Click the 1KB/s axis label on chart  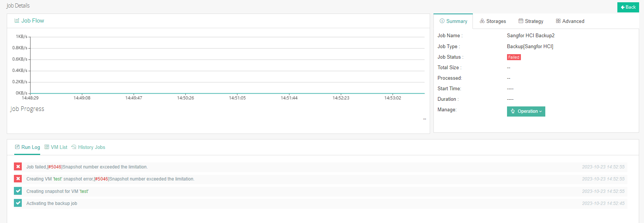[21, 36]
